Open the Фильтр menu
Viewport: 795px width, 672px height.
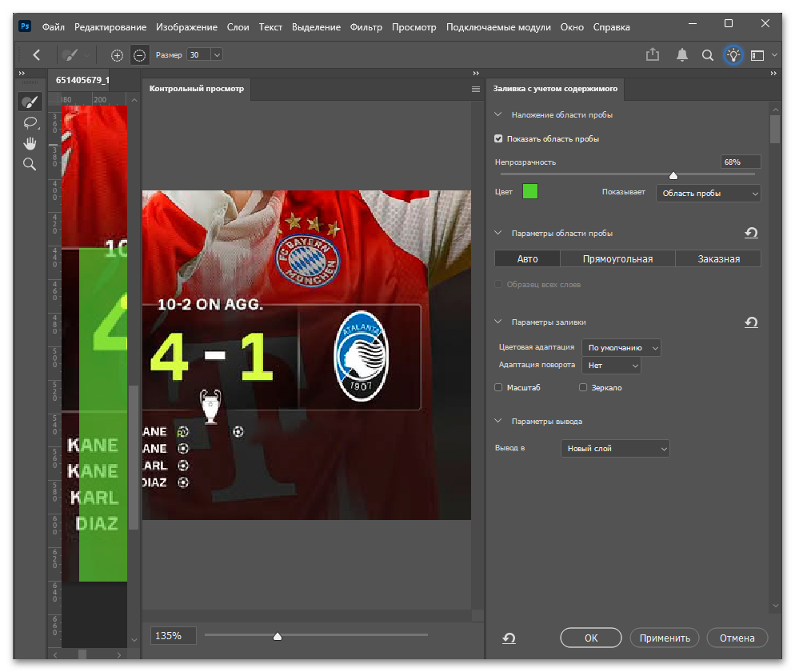point(366,27)
